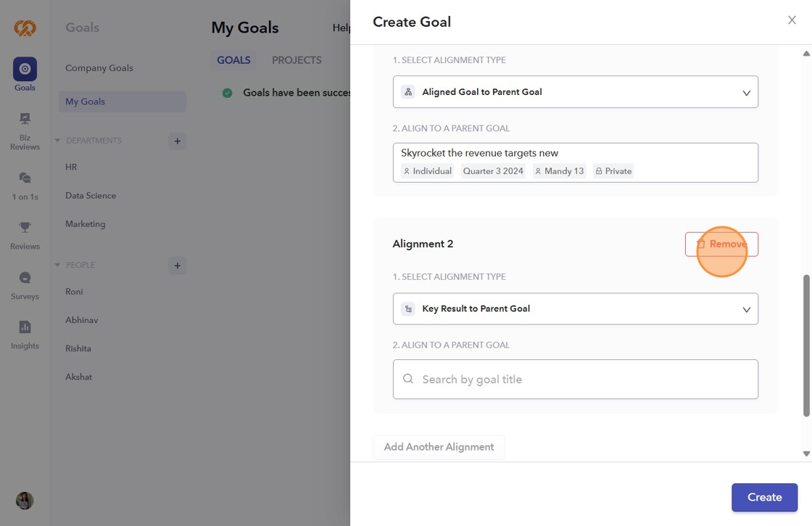812x526 pixels.
Task: Open Key Result to Parent Goal dropdown
Action: [575, 309]
